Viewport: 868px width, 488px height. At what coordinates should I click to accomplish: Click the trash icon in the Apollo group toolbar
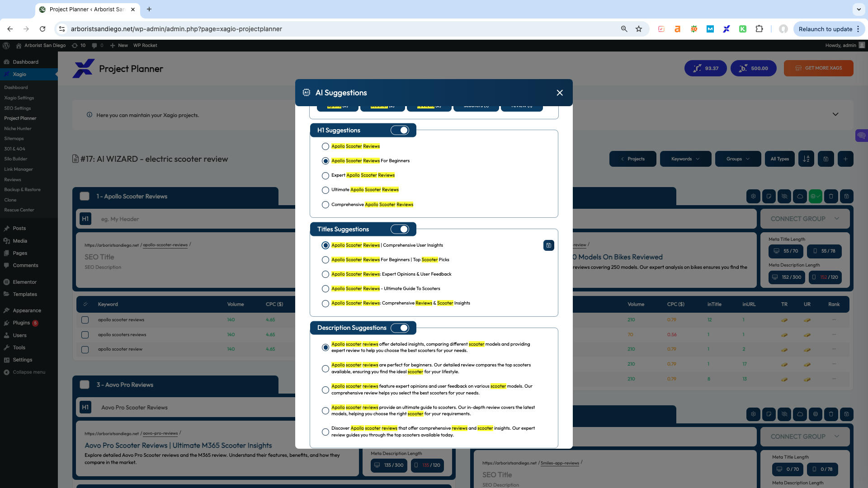click(831, 196)
